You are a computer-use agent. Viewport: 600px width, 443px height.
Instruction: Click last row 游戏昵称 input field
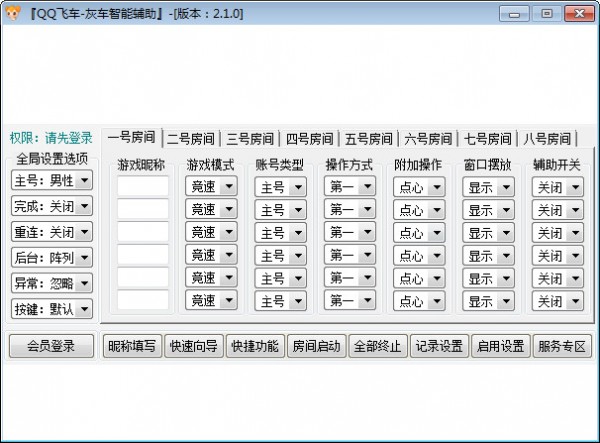coord(143,300)
